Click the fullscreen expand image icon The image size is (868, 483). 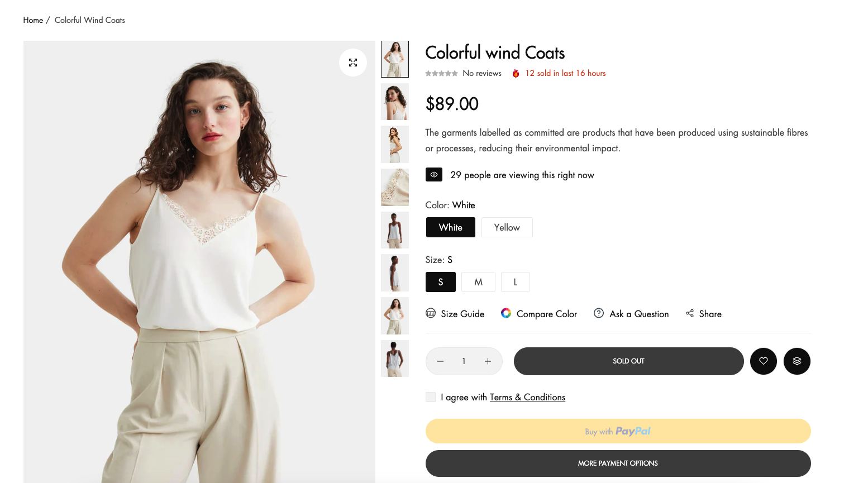point(353,63)
